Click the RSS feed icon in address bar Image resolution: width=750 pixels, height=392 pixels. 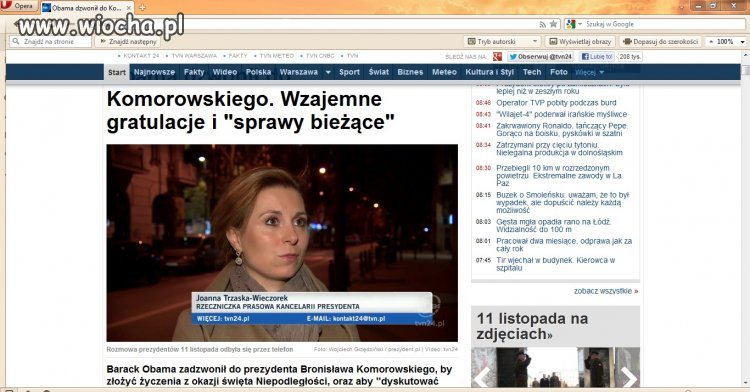coord(542,24)
